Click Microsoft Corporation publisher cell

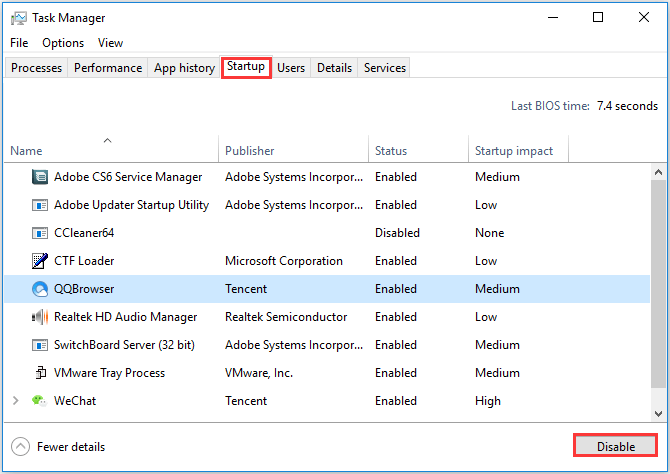tap(284, 261)
